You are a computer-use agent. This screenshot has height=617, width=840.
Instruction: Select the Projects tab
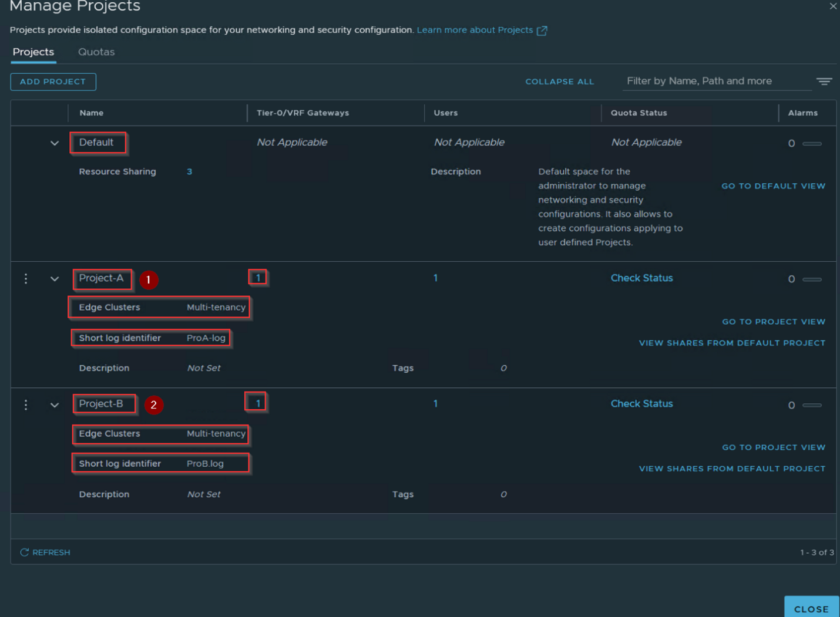point(33,52)
